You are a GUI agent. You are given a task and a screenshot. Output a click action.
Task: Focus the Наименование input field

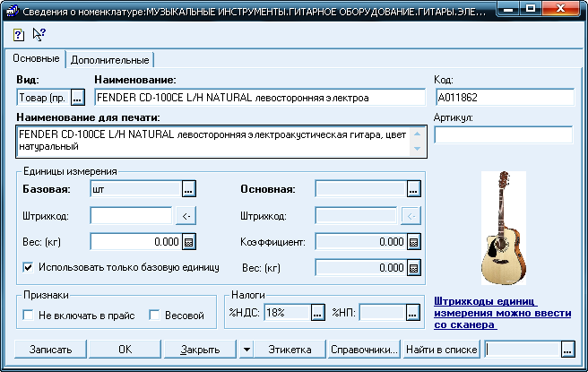click(260, 98)
